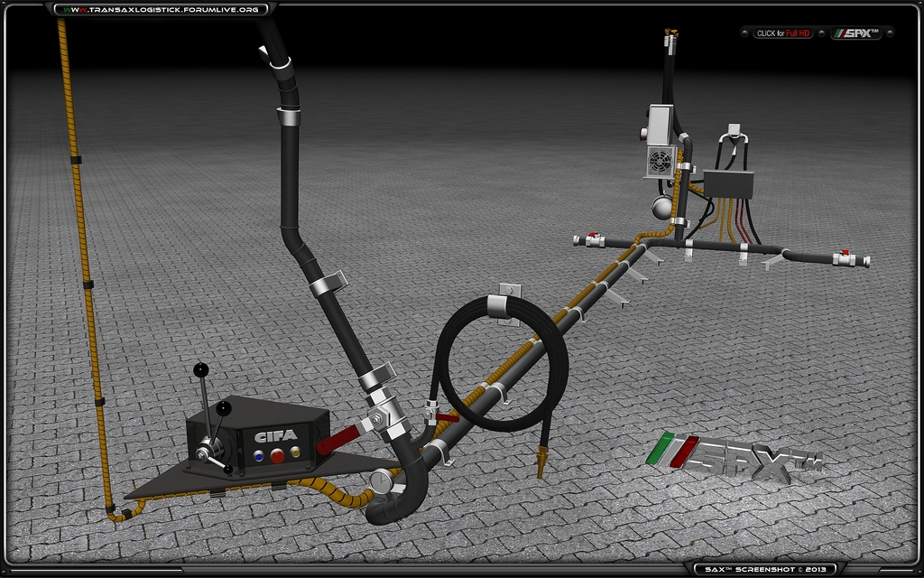Click the round pressure gauge near pipe elbow
Screen dimensions: 924x578
click(x=381, y=483)
